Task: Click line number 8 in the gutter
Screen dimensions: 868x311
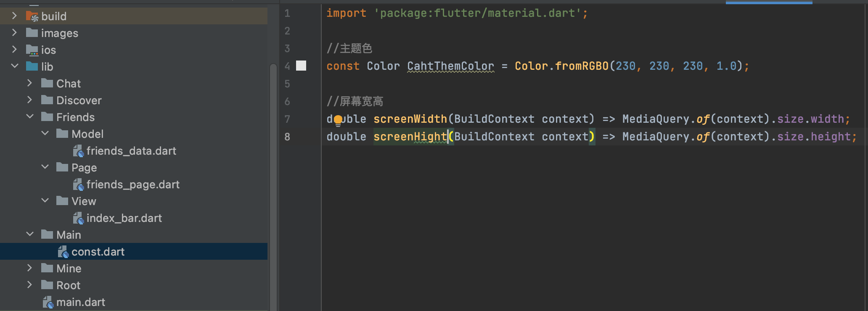Action: (287, 137)
